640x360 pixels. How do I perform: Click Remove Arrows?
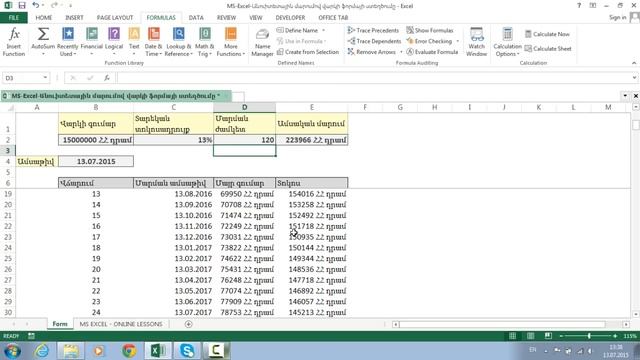tap(372, 52)
